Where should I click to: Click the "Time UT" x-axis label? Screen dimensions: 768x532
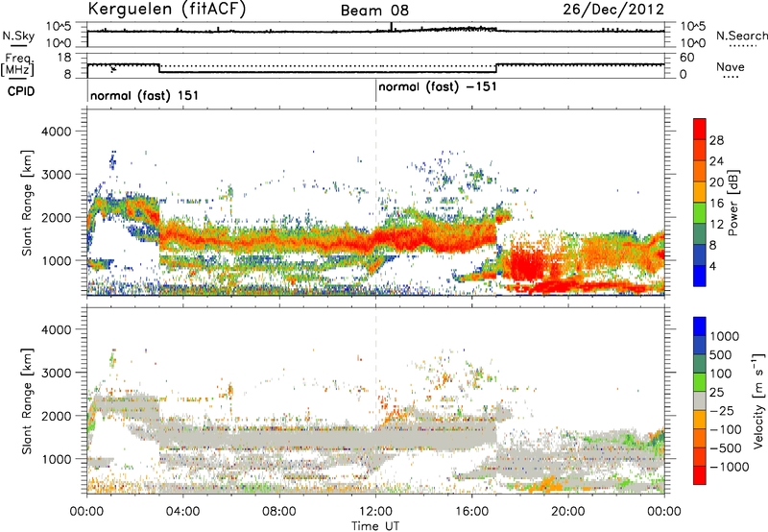(375, 526)
